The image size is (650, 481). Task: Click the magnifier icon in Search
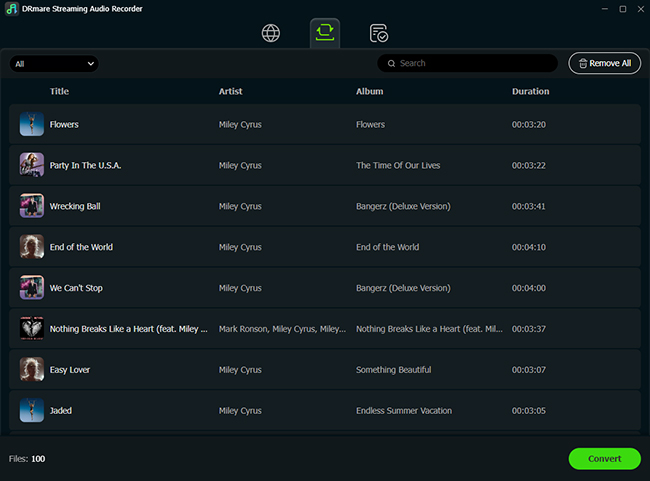click(391, 63)
